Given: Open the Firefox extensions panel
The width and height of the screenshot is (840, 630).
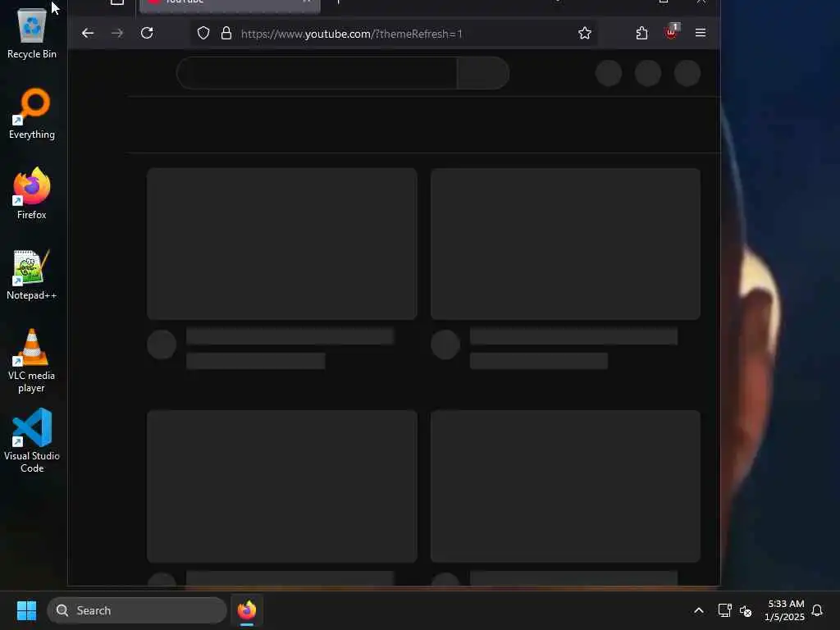Looking at the screenshot, I should coord(641,33).
